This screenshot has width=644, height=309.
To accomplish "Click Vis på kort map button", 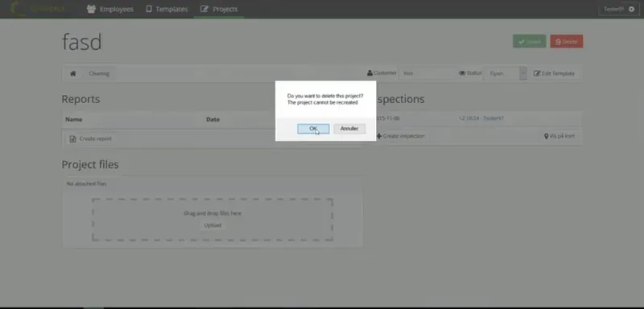I will coord(559,136).
